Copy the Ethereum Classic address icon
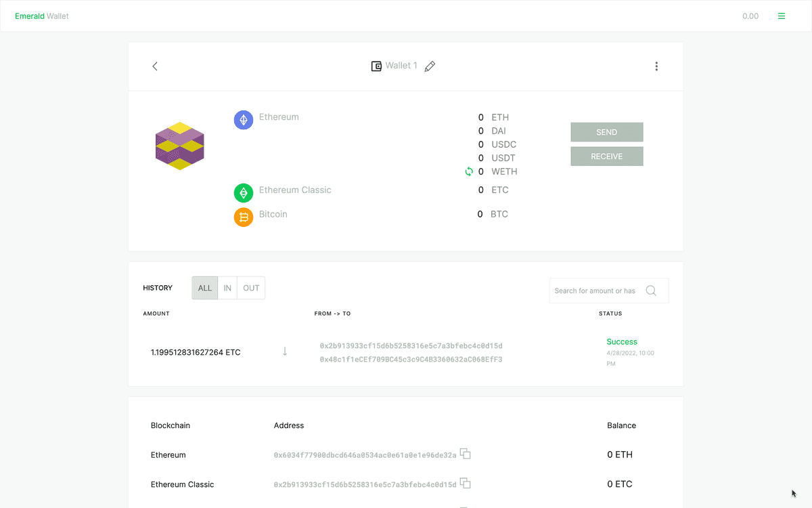This screenshot has height=508, width=812. (465, 484)
